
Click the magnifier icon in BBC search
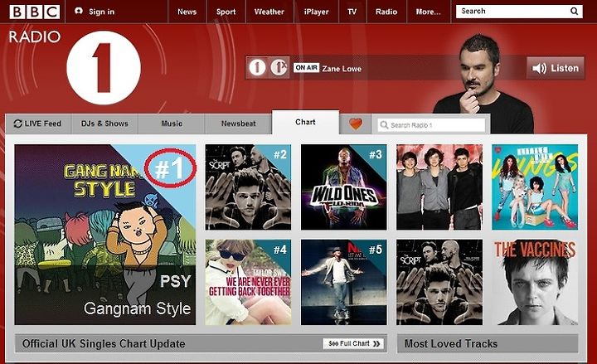point(574,11)
